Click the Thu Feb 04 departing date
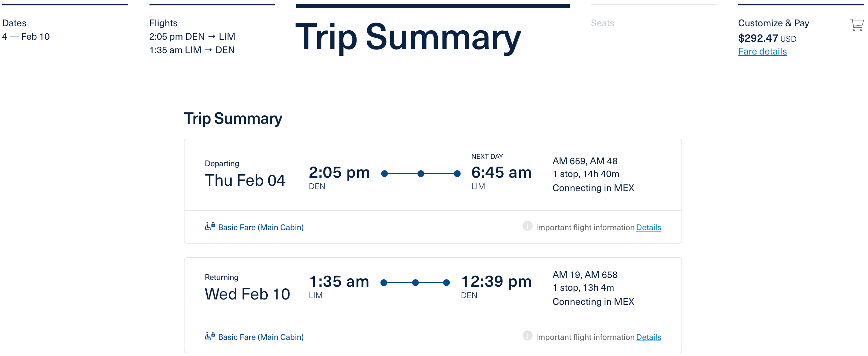Viewport: 868px width, 356px height. (245, 180)
